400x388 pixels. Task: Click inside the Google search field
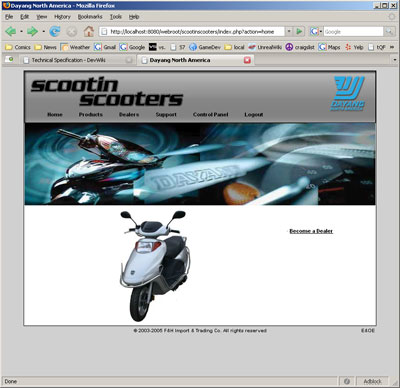(353, 32)
